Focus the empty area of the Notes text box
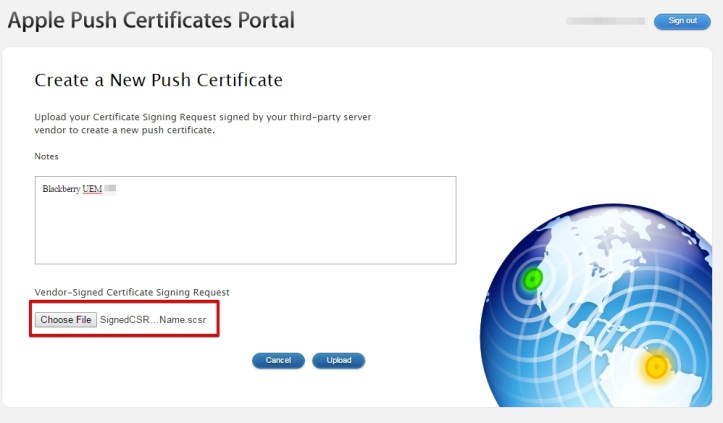723x423 pixels. point(245,230)
